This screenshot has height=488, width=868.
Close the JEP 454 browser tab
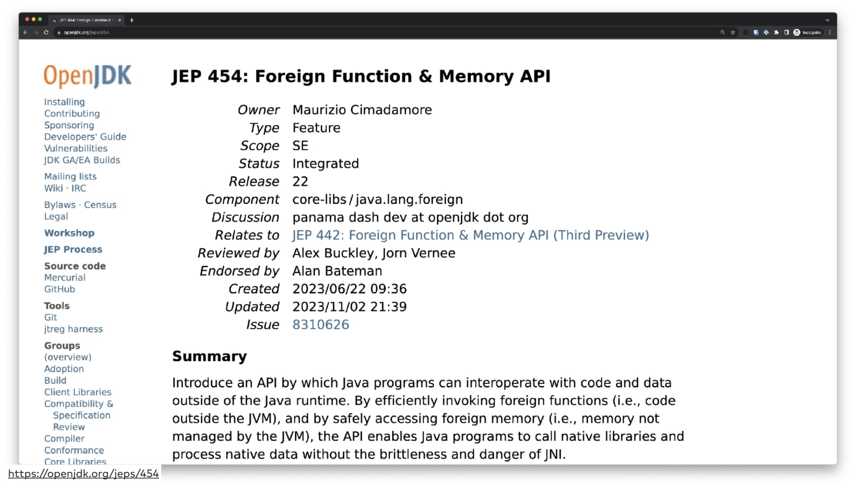tap(120, 20)
